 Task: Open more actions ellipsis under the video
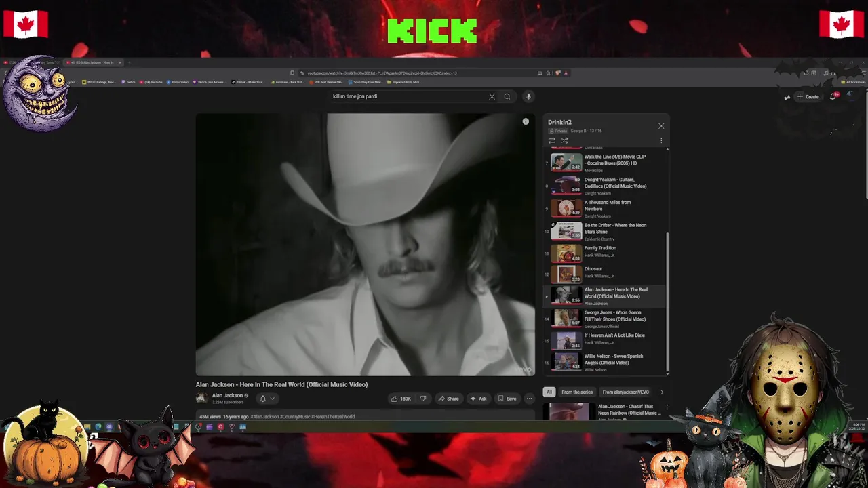[x=529, y=399]
